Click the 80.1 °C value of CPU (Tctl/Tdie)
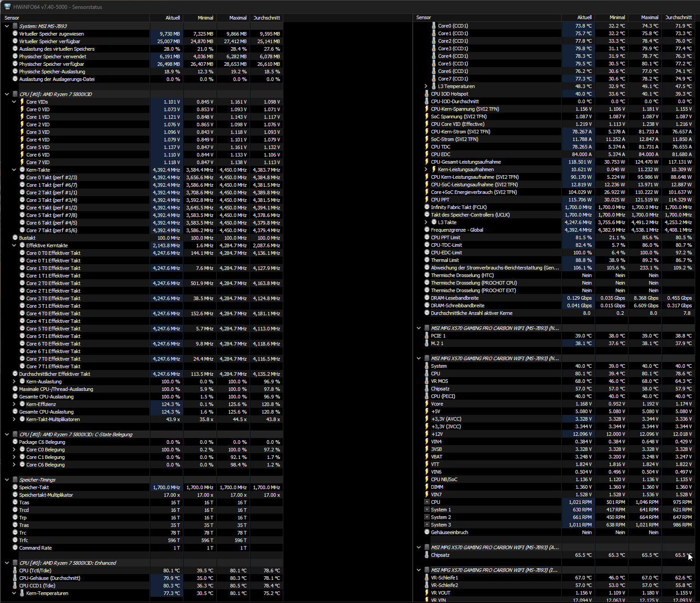Screen dimensions: 700x603 (171, 571)
